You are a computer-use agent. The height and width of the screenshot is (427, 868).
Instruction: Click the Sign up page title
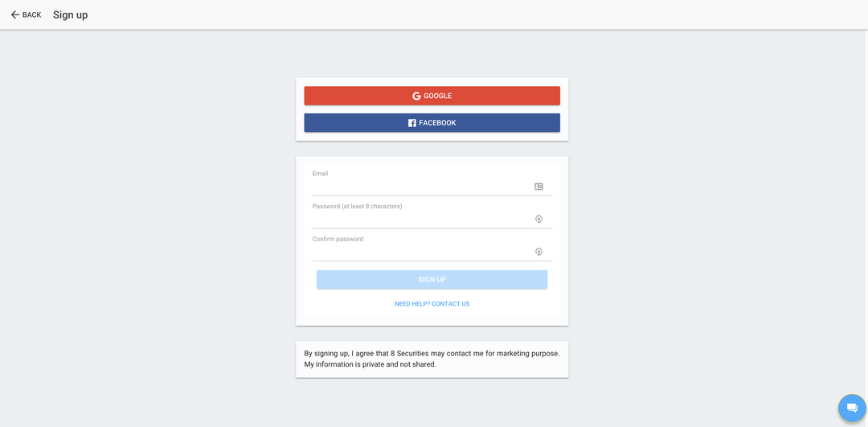click(x=70, y=15)
